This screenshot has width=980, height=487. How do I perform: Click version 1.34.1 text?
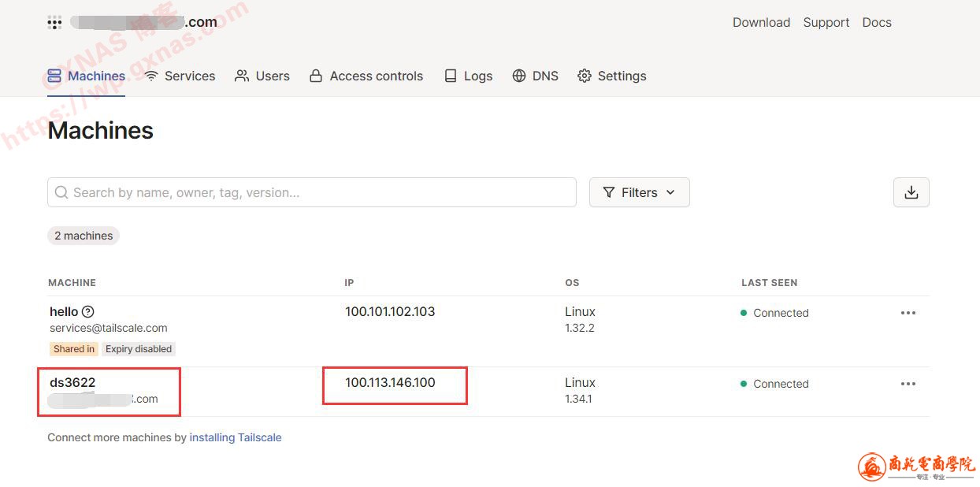coord(579,399)
